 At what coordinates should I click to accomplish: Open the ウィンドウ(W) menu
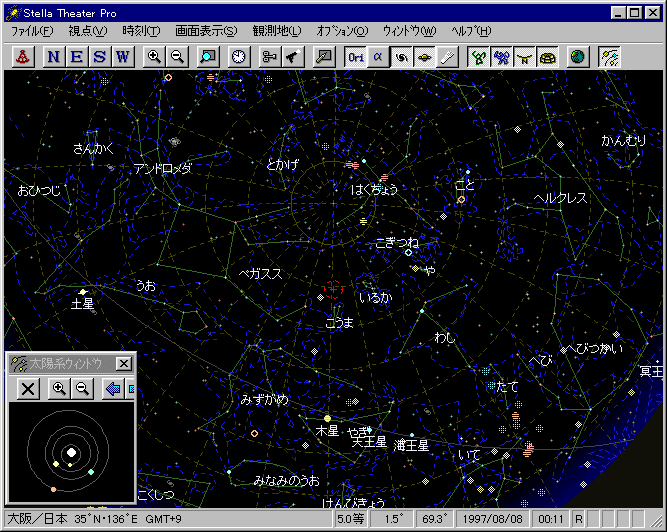(409, 31)
